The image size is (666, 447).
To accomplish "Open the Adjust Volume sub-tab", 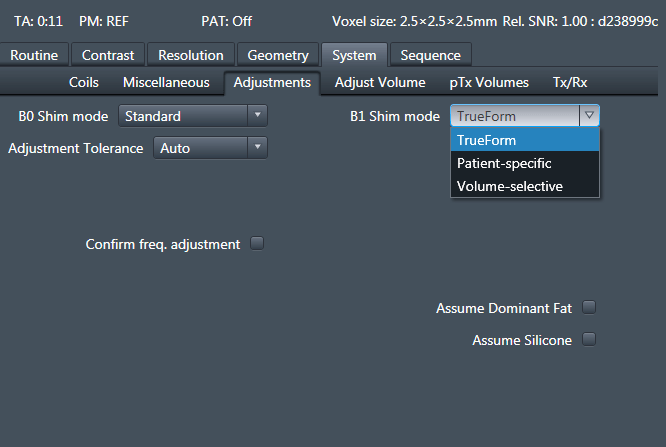I will click(x=380, y=83).
